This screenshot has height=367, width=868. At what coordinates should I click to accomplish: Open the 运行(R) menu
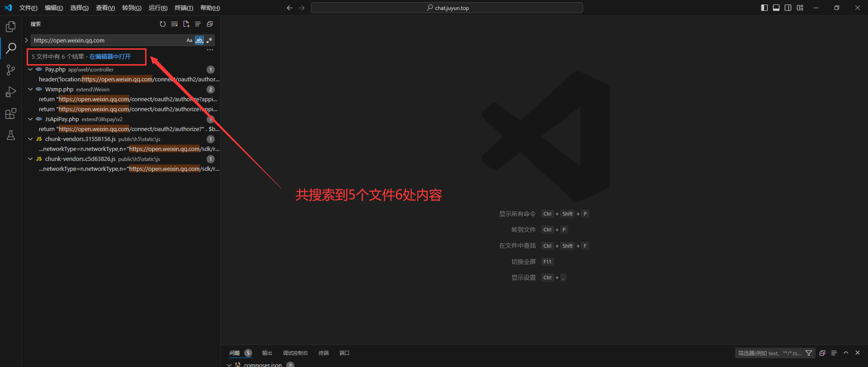[158, 8]
